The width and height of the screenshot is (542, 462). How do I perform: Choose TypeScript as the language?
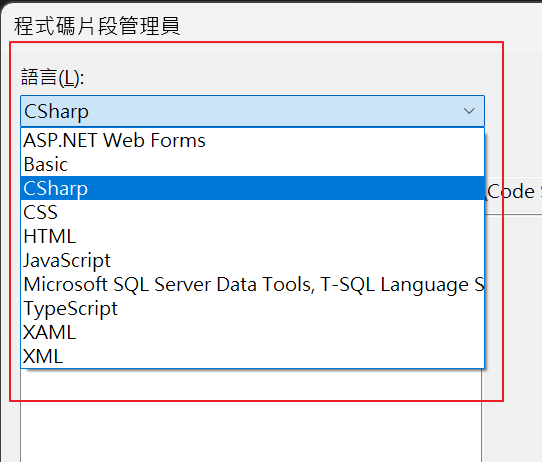[252, 308]
